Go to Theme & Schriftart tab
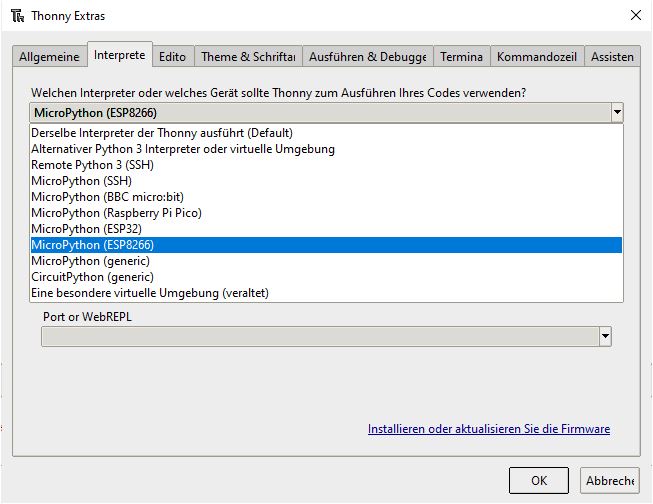653x504 pixels. pyautogui.click(x=248, y=56)
